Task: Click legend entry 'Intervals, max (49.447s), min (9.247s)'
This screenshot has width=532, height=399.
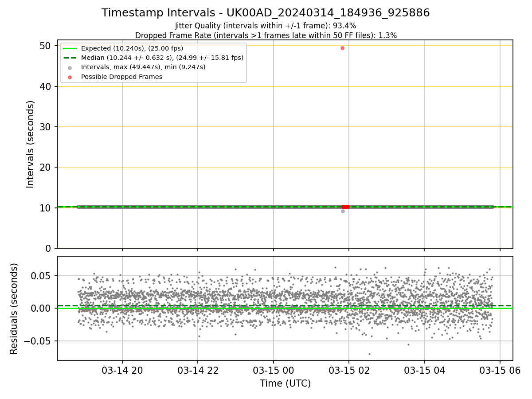Action: coord(143,67)
